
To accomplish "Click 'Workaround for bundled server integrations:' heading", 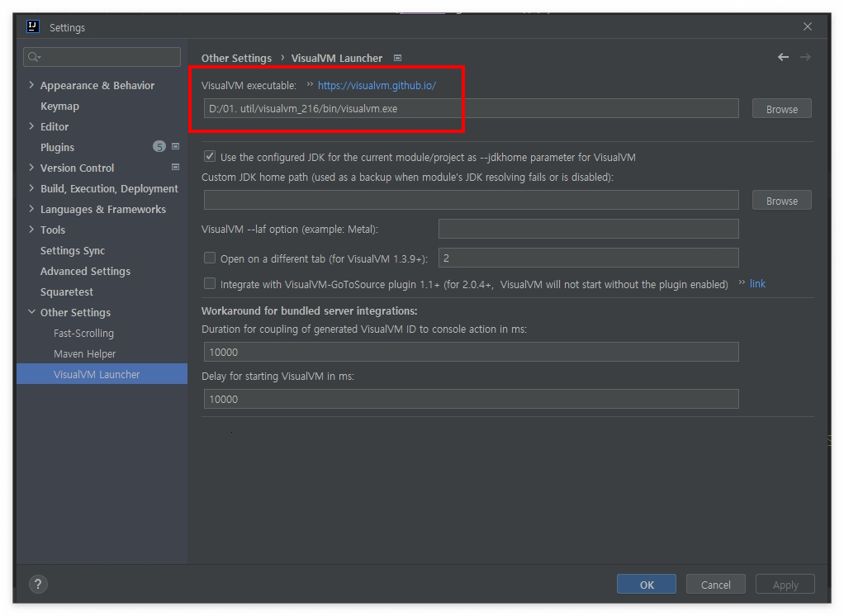I will coord(310,311).
